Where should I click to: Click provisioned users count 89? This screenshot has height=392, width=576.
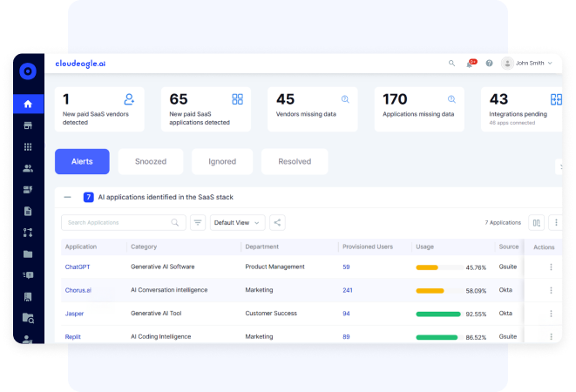point(346,336)
